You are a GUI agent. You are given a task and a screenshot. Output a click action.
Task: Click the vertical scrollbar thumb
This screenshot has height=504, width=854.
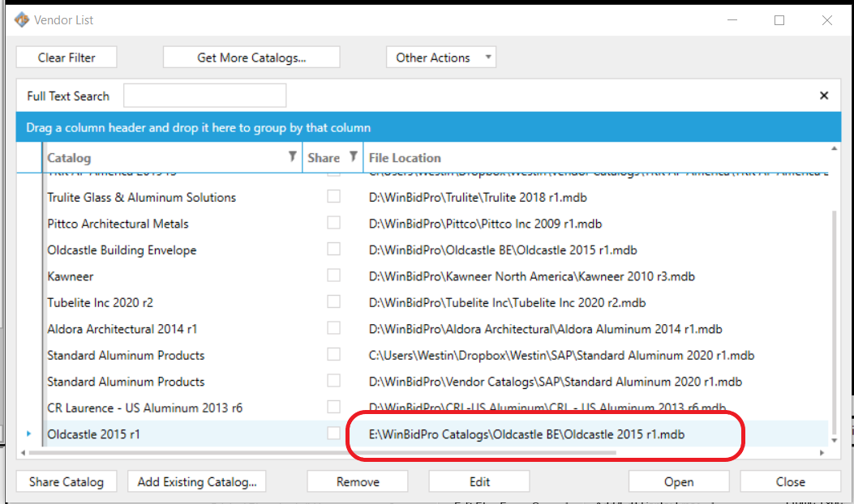pyautogui.click(x=834, y=321)
